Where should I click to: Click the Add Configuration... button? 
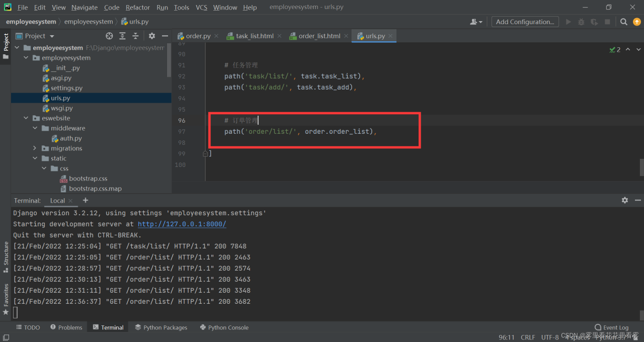(x=525, y=22)
